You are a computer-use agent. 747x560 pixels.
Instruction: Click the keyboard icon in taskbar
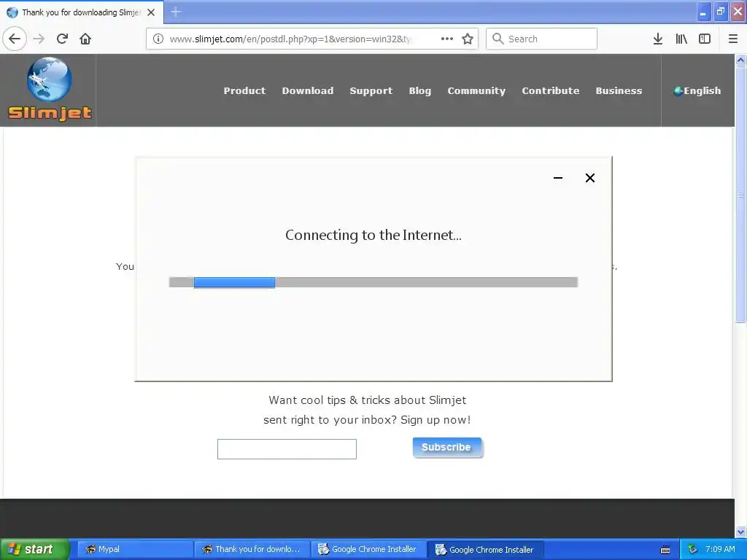665,550
